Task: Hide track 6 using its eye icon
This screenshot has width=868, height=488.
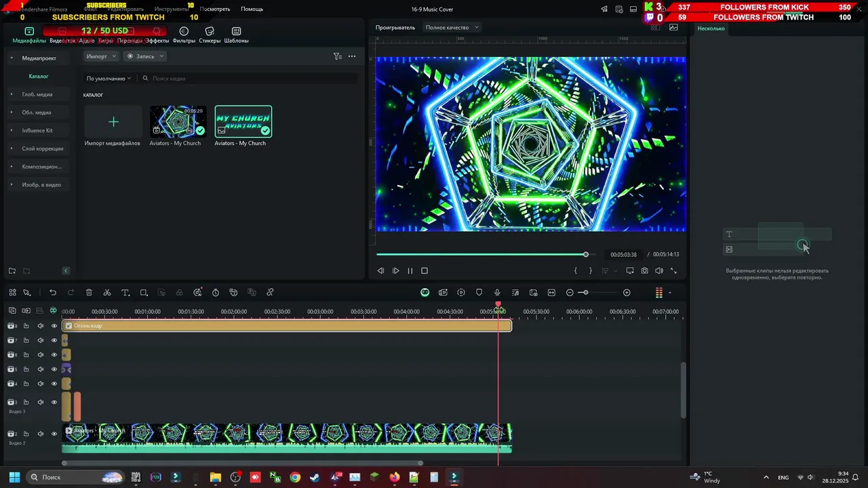Action: pos(54,355)
